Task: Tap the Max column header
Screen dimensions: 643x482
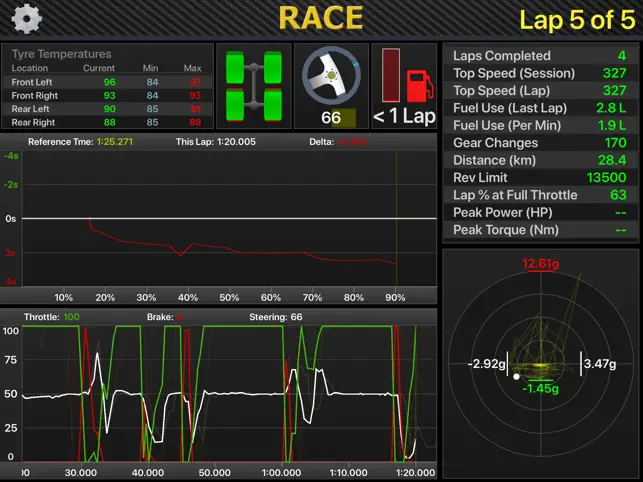Action: coord(192,68)
